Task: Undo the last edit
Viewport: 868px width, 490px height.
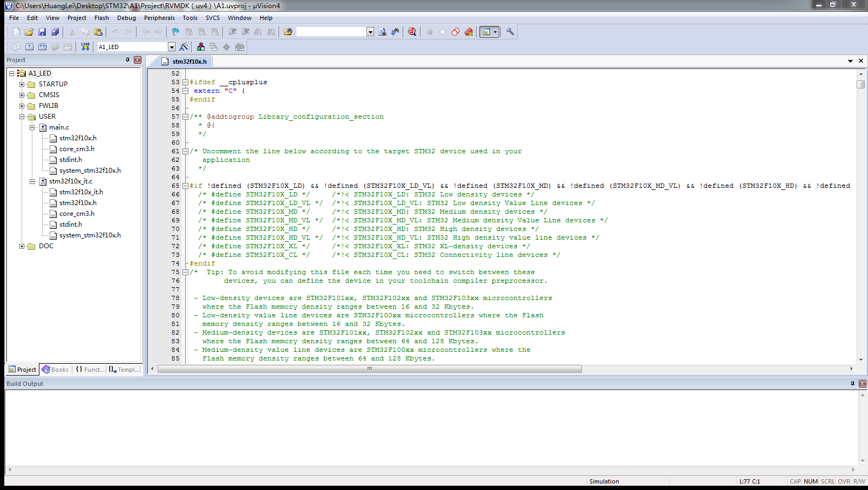Action: pyautogui.click(x=114, y=32)
